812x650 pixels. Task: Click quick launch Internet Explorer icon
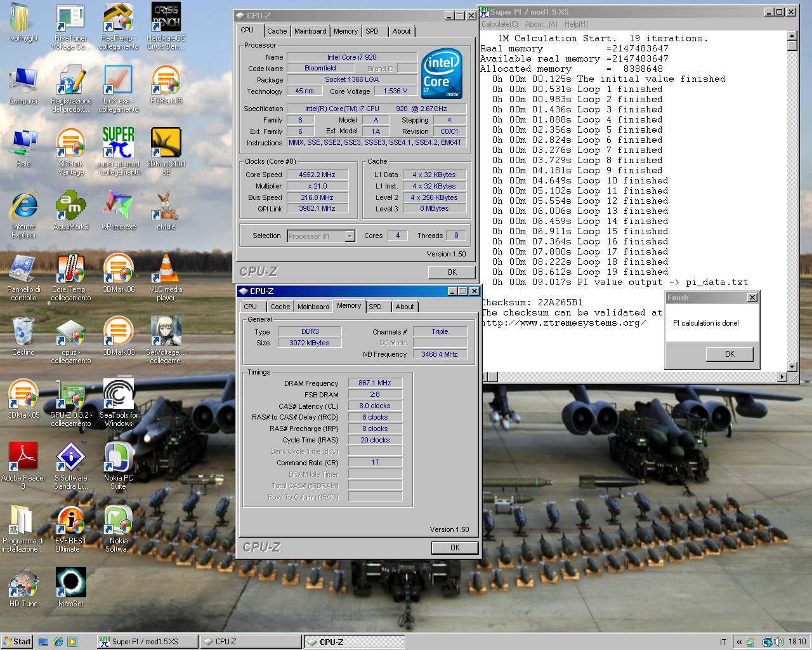click(x=58, y=642)
